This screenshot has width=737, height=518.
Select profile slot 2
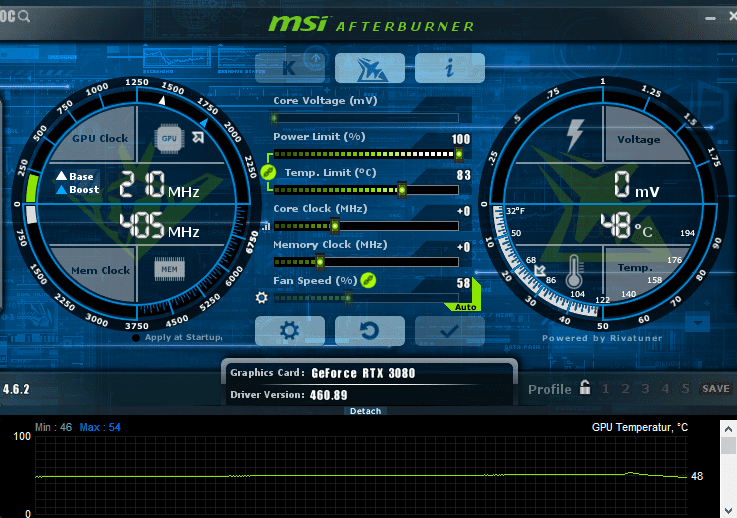[625, 389]
